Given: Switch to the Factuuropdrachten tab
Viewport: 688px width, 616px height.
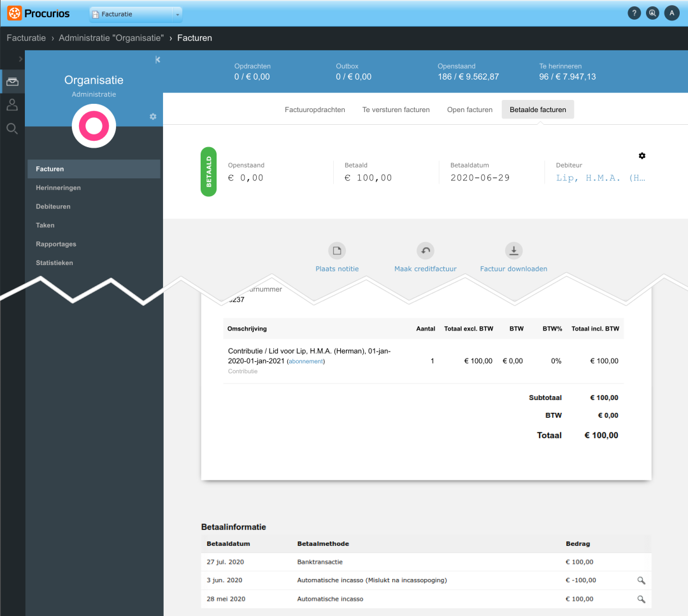Looking at the screenshot, I should click(x=315, y=110).
